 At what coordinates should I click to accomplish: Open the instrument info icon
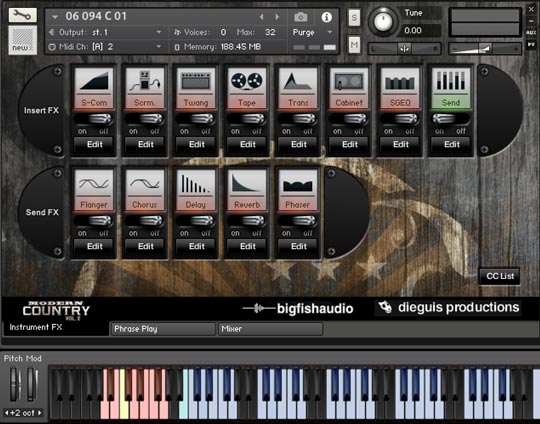[x=326, y=17]
